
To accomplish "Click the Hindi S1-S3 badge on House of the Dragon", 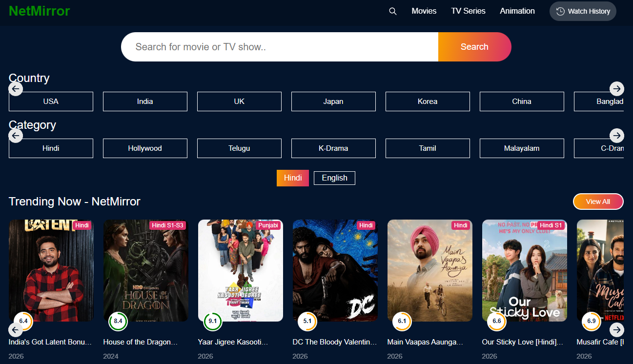I will click(x=167, y=225).
